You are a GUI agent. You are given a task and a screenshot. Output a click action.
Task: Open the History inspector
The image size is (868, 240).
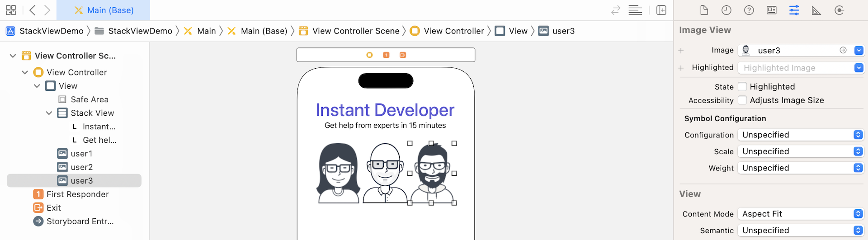[x=726, y=10]
